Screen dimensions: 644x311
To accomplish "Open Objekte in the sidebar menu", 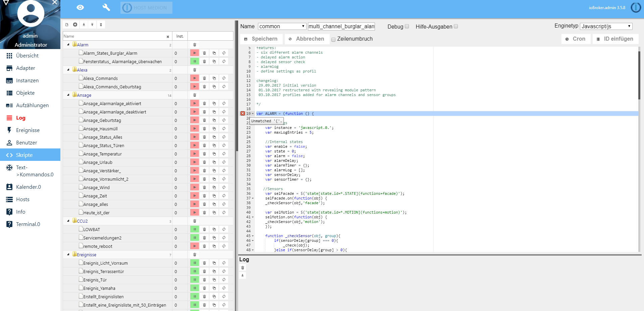I will pos(25,93).
